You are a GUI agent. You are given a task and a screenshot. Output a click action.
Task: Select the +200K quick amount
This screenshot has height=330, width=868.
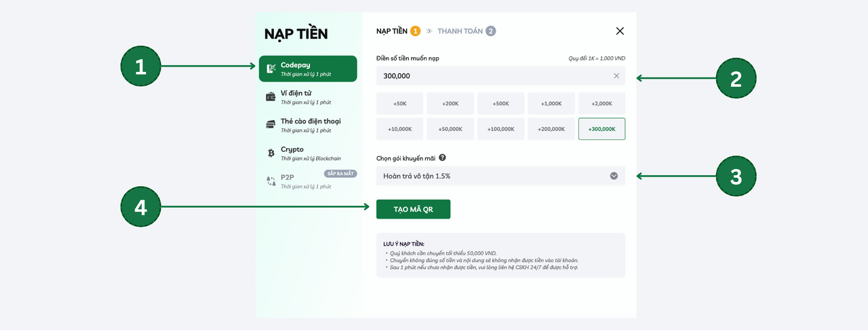[x=450, y=104]
